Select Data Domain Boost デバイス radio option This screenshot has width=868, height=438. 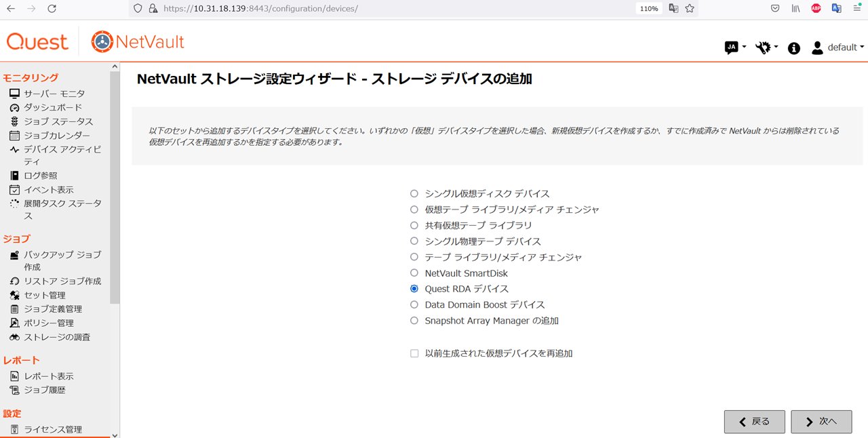coord(414,305)
